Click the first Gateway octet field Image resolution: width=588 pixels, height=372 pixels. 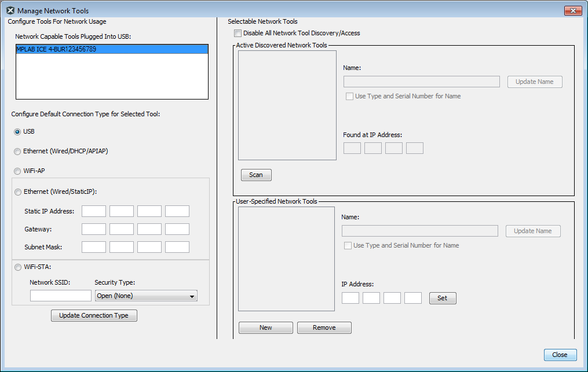[x=93, y=229]
